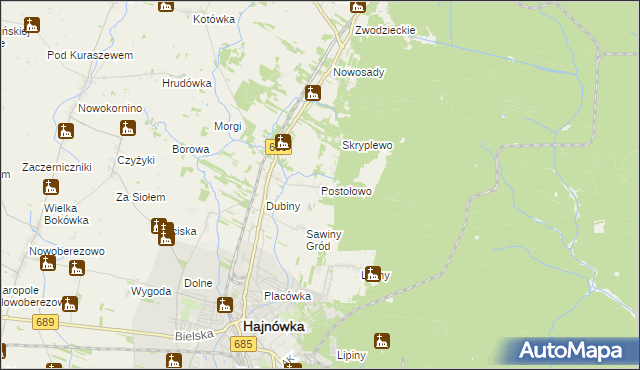
Task: Select the Dubiny label
Action: (283, 206)
